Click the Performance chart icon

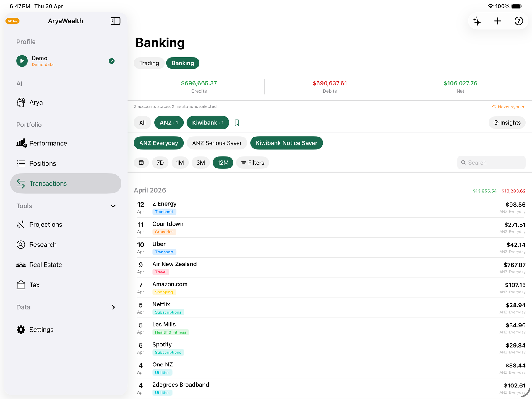click(x=22, y=143)
